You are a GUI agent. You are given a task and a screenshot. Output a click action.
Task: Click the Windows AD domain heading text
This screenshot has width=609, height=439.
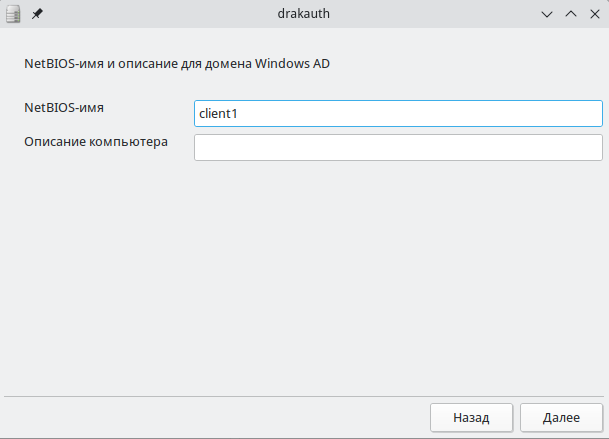coord(176,64)
